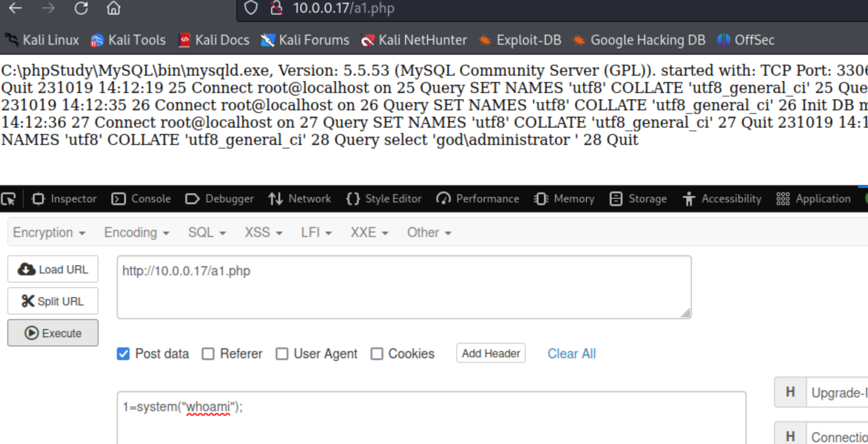This screenshot has height=444, width=868.
Task: Open the SQL dropdown menu
Action: [207, 232]
